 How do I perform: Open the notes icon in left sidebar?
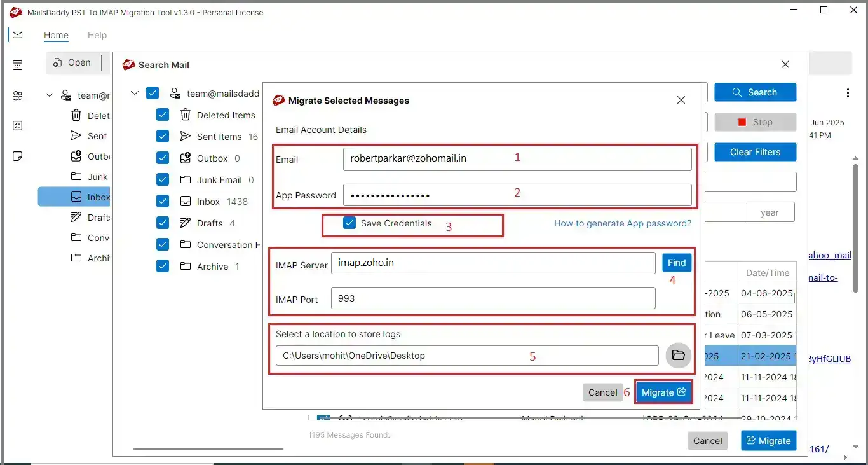17,156
